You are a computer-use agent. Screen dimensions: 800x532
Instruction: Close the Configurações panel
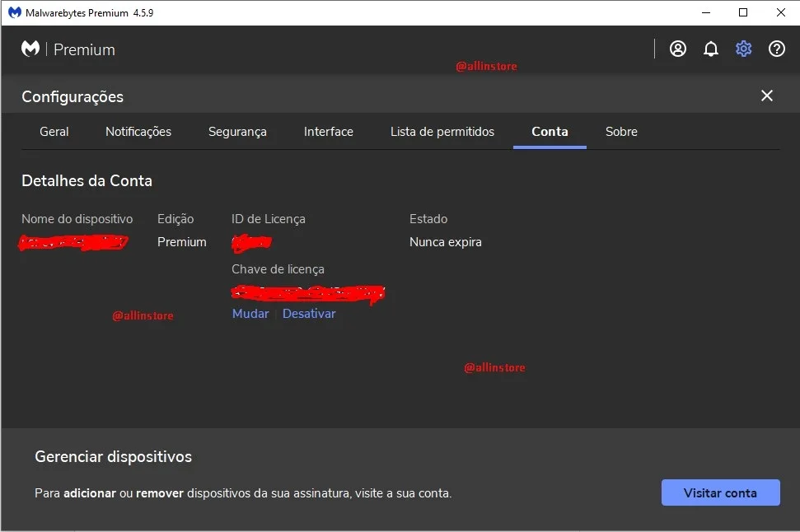point(766,96)
